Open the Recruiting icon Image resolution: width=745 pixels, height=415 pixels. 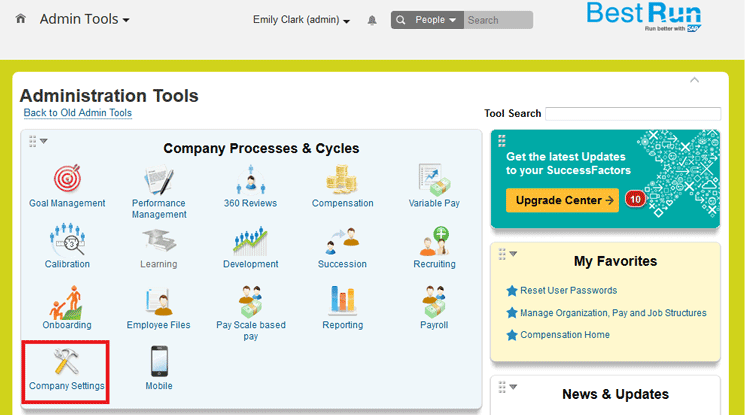coord(434,241)
